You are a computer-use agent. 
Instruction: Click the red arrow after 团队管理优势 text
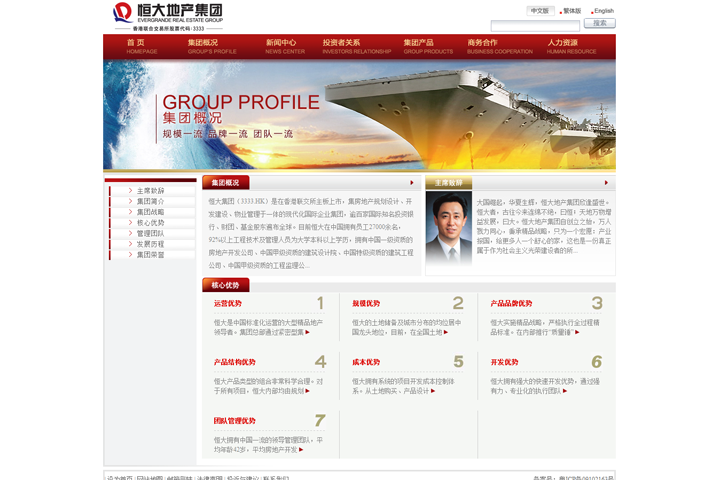[301, 450]
